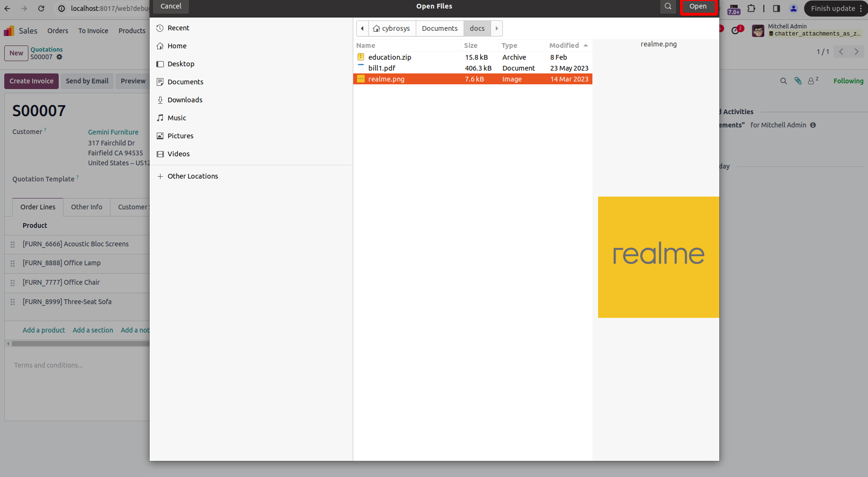Sort file list by Size column

coord(471,45)
